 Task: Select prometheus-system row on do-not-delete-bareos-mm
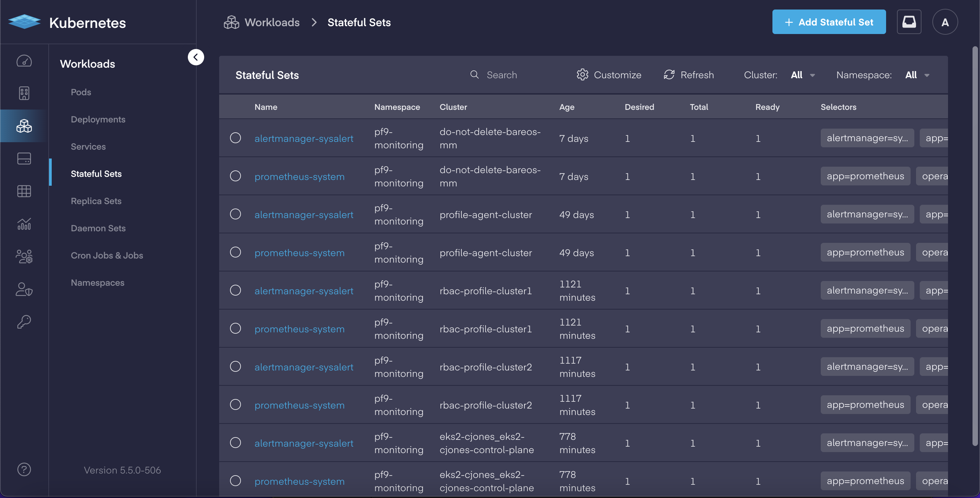click(235, 176)
